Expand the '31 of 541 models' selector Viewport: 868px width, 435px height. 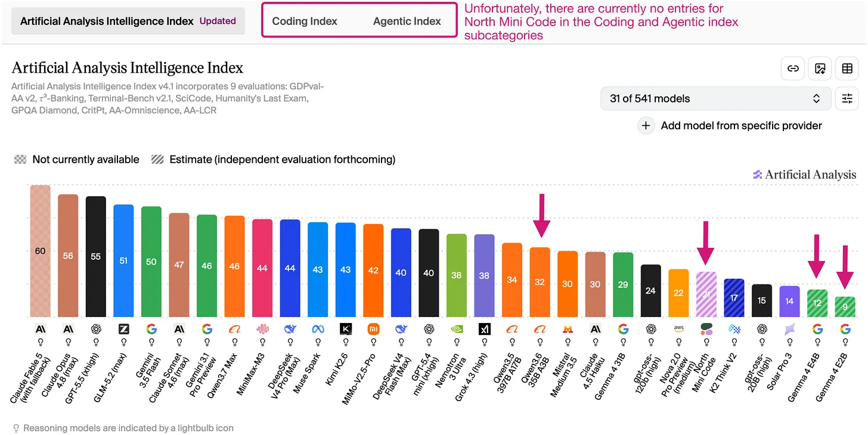point(715,98)
